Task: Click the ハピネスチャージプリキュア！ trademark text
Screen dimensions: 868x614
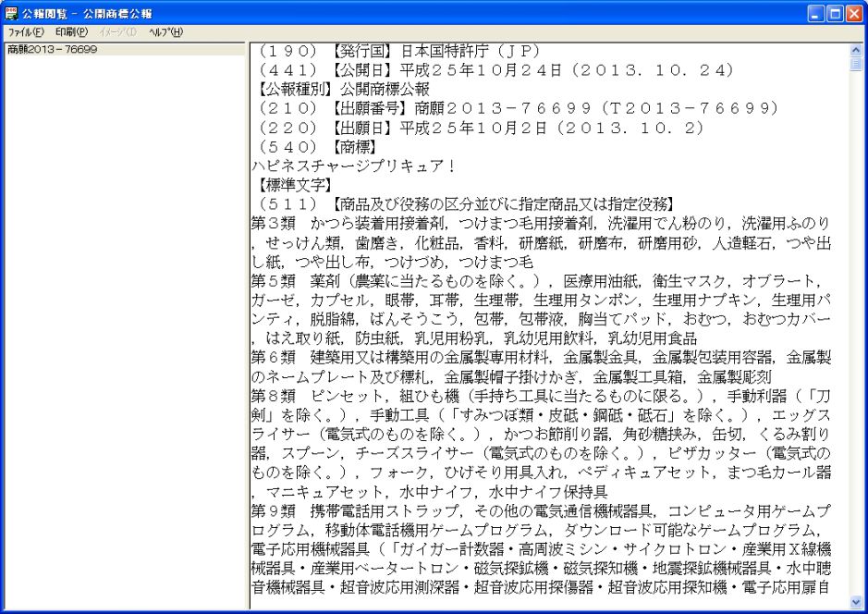Action: coord(354,166)
